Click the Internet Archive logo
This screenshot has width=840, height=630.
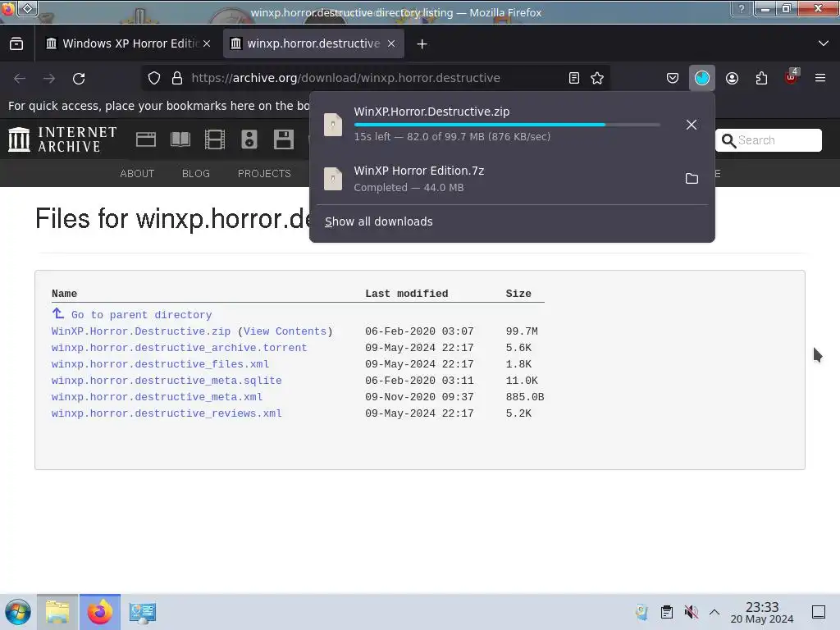pyautogui.click(x=62, y=139)
